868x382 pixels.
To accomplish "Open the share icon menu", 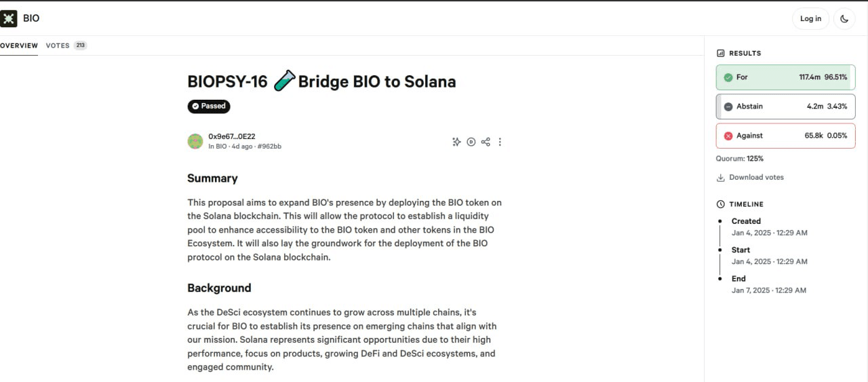I will point(486,142).
